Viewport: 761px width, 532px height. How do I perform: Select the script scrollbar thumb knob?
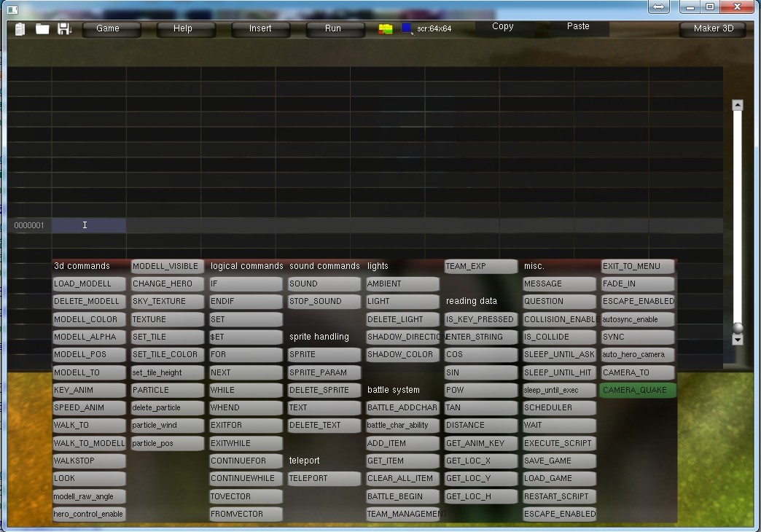[738, 328]
